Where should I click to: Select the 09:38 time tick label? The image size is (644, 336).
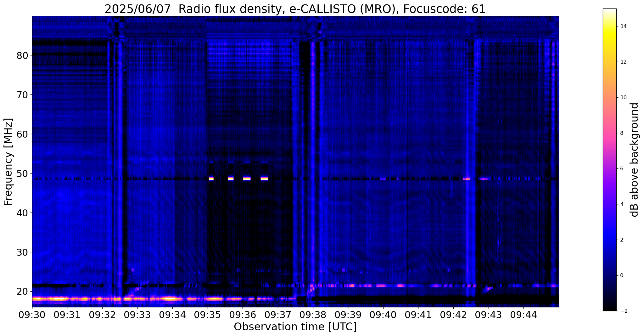313,315
